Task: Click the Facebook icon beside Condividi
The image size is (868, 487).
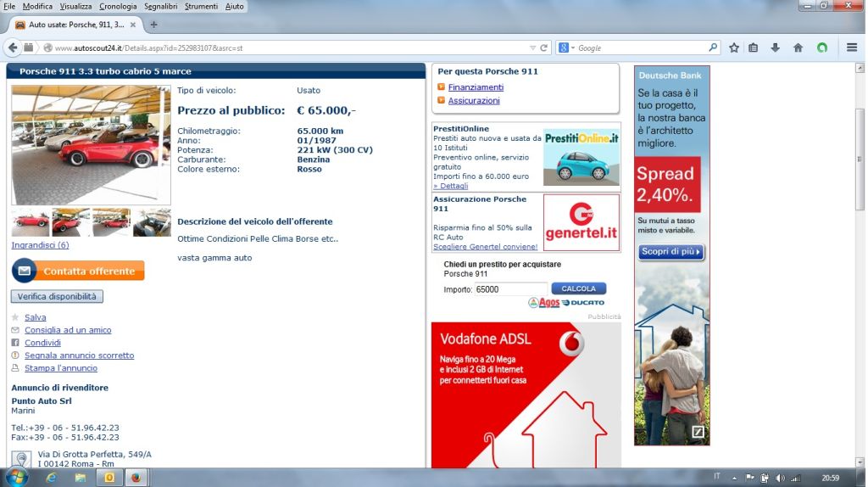Action: coord(15,343)
